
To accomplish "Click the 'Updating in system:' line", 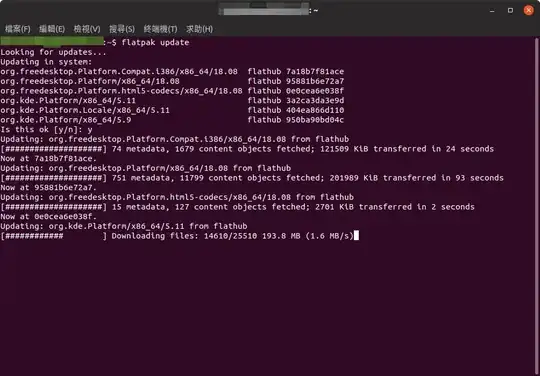I will pos(46,62).
